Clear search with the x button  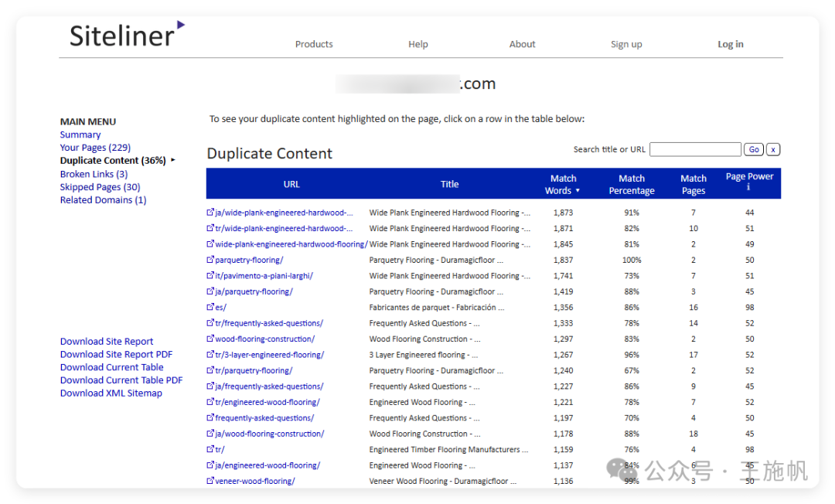click(773, 149)
